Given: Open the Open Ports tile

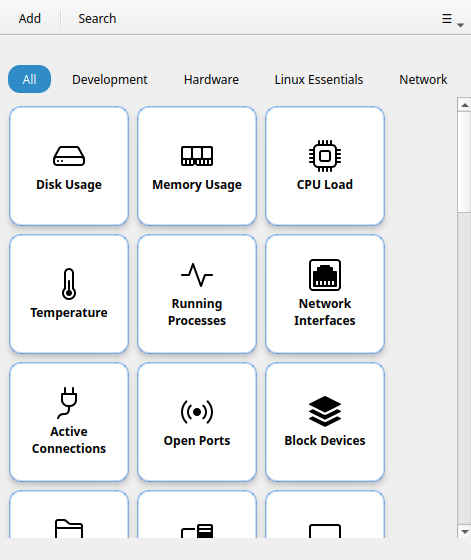Looking at the screenshot, I should [x=197, y=422].
